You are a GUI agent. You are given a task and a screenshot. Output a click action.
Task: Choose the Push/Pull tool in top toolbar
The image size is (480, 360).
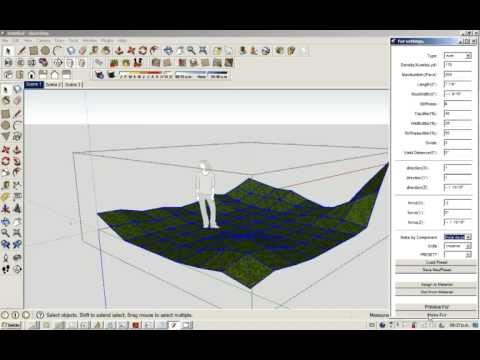[x=119, y=51]
